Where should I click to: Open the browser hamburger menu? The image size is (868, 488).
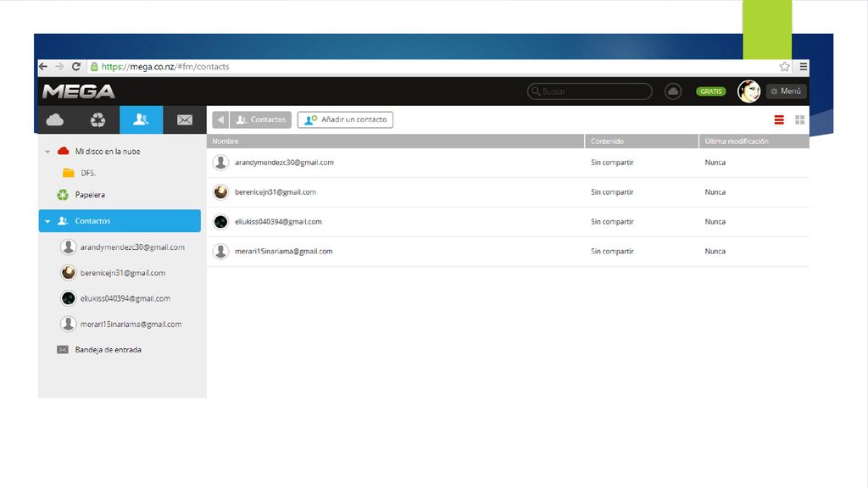pyautogui.click(x=804, y=66)
